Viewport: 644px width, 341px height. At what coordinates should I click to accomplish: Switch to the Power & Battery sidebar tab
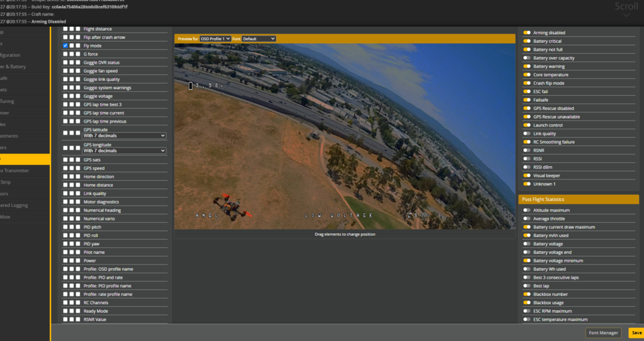pyautogui.click(x=17, y=66)
